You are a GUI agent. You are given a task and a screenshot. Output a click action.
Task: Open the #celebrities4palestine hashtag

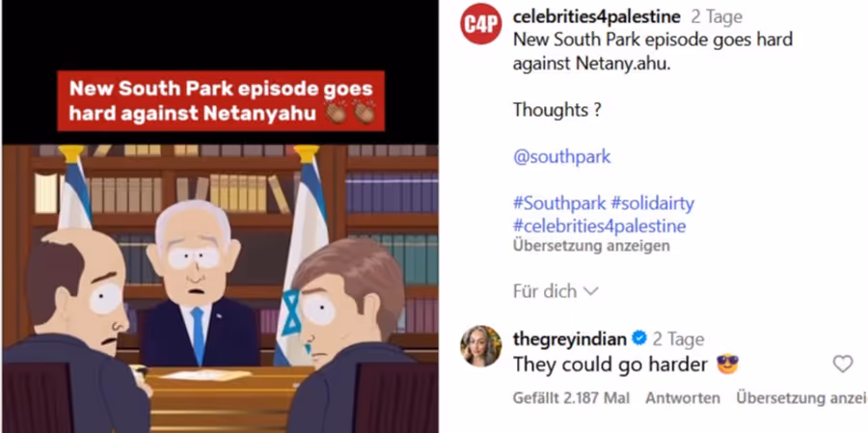(600, 226)
